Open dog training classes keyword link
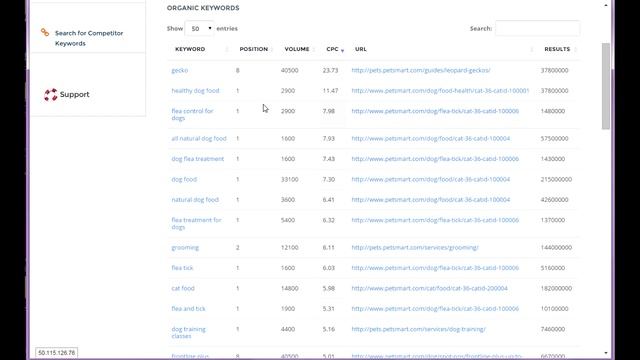Screen dimensions: 640x360 (x=189, y=332)
